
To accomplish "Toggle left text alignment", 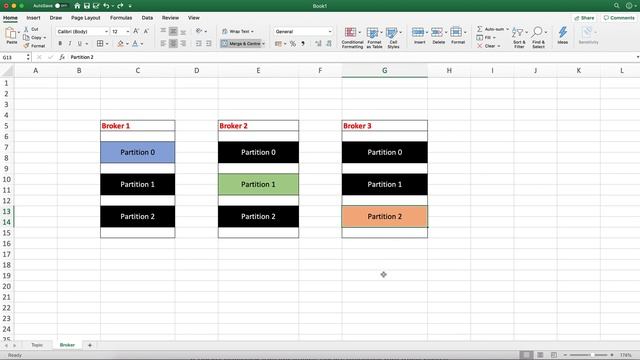I will pos(163,44).
